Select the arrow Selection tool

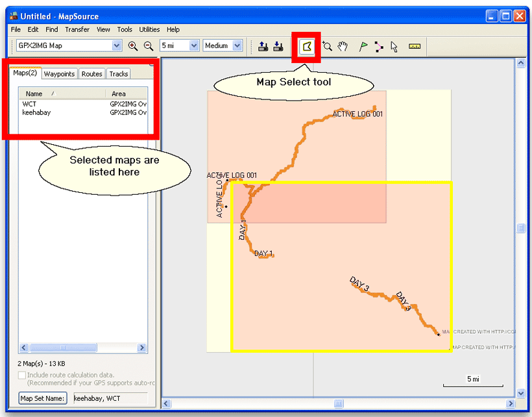(394, 47)
